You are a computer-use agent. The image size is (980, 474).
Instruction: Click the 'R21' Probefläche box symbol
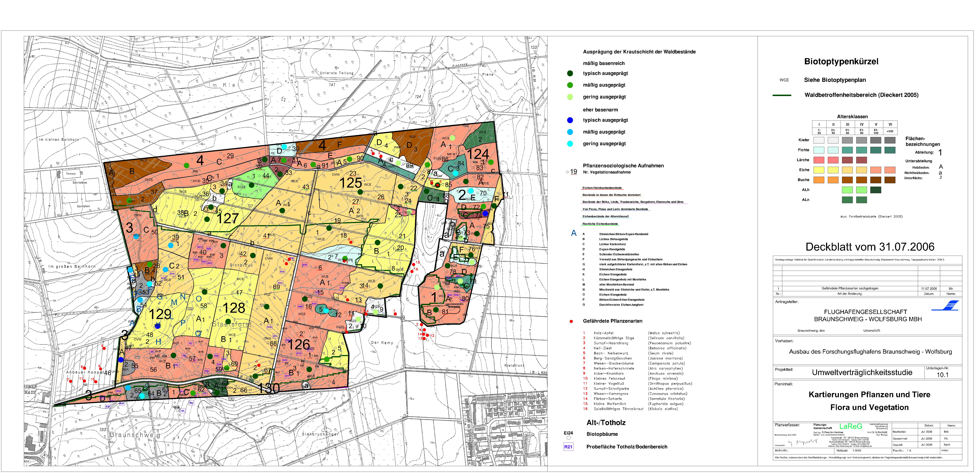(x=568, y=447)
